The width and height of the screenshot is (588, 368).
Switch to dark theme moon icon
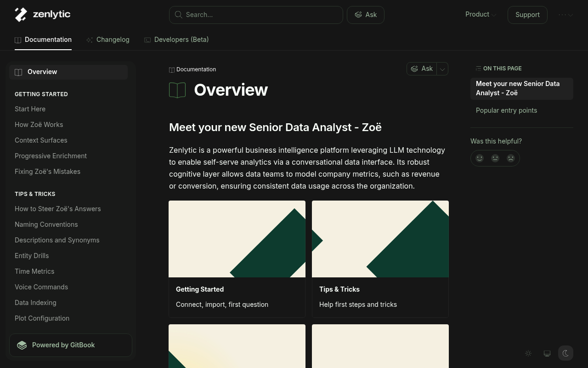coord(566,353)
